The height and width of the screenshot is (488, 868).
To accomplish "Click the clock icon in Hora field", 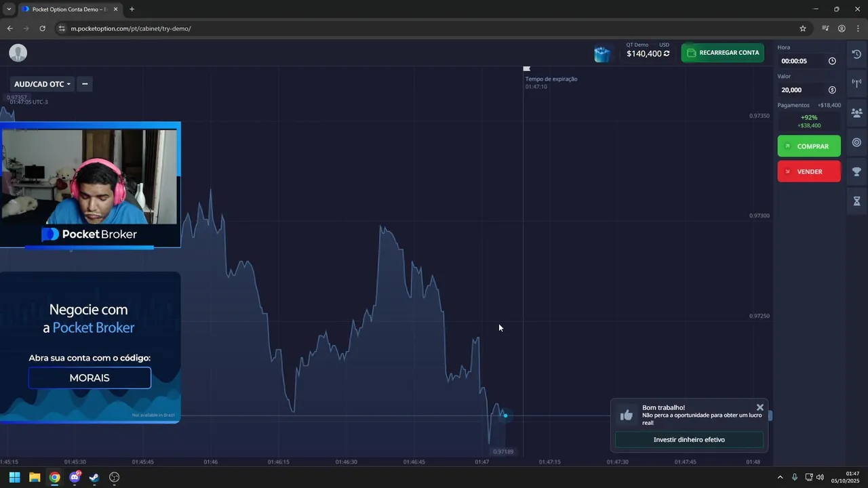I will click(832, 61).
